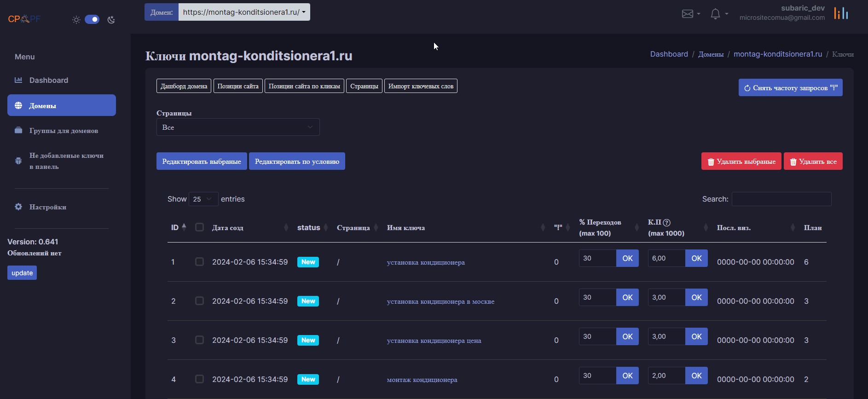The image size is (868, 399).
Task: Open Домены in sidebar menu
Action: (x=62, y=105)
